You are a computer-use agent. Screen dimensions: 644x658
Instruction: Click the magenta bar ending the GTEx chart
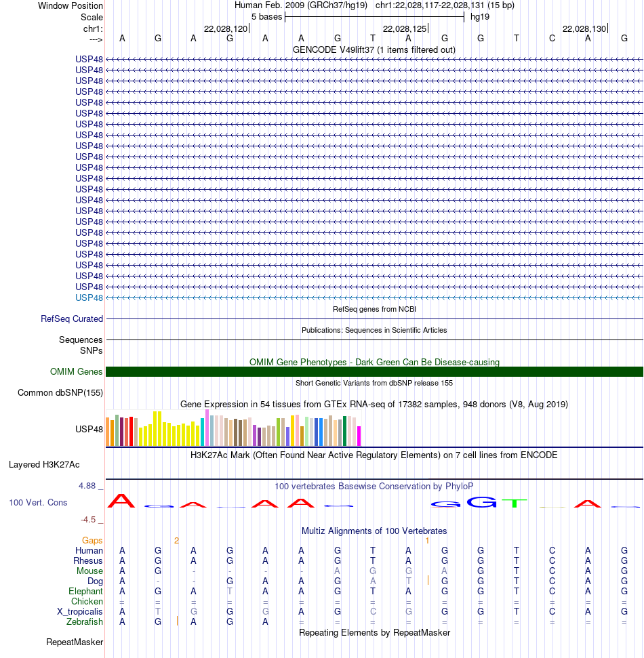pyautogui.click(x=359, y=436)
